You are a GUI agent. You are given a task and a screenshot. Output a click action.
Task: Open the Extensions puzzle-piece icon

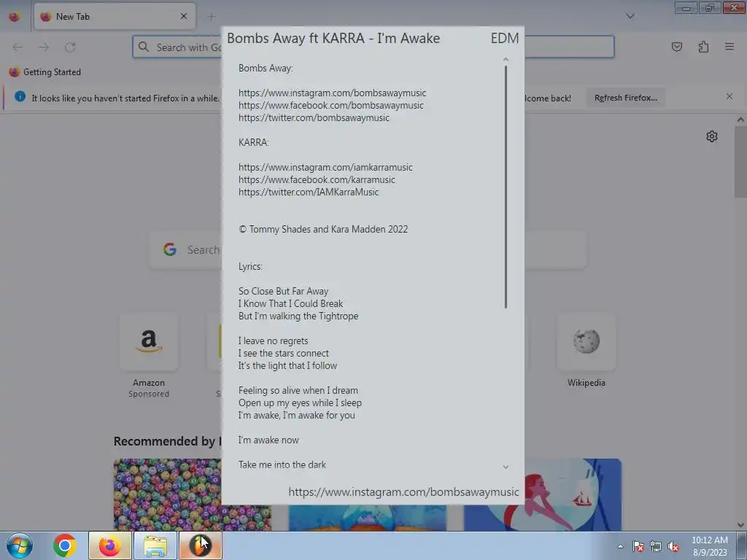pos(703,47)
